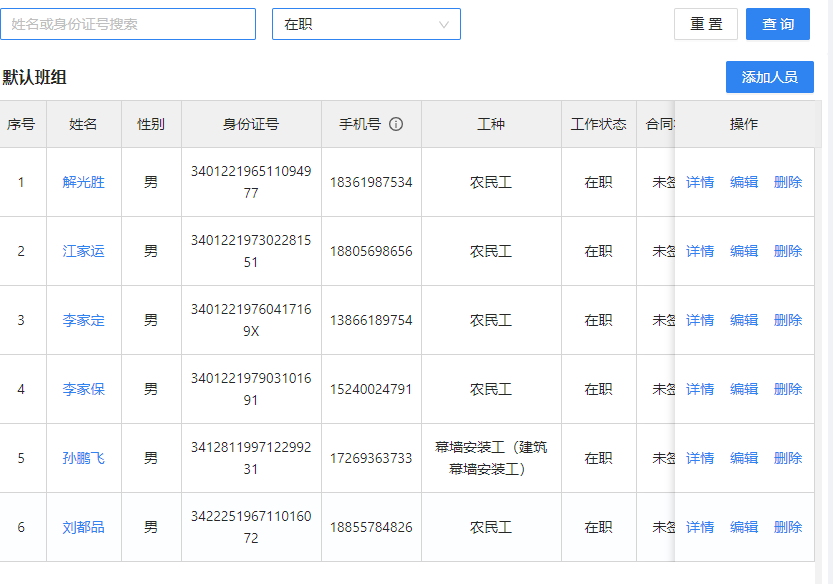
Task: Click 删除 for row 6 刘都品
Action: (x=788, y=527)
